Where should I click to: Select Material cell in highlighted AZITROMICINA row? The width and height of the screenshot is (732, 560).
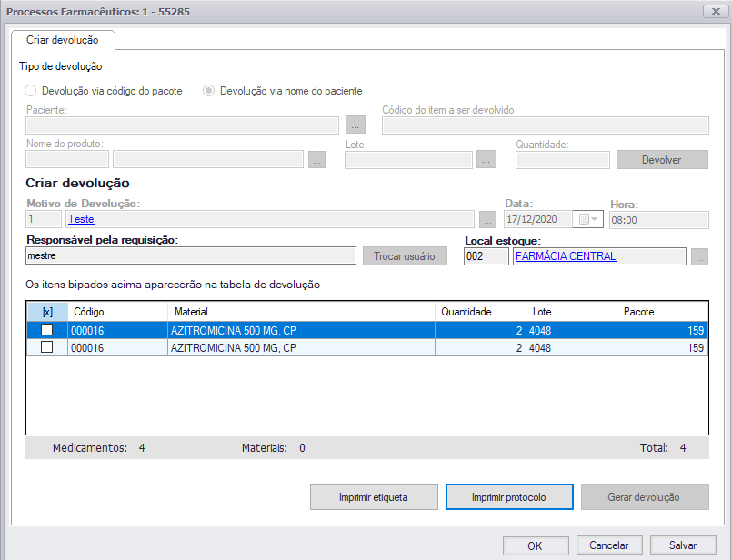tap(301, 330)
